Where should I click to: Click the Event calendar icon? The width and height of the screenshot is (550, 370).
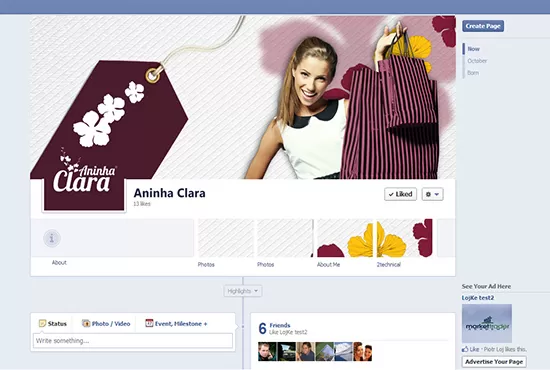(149, 323)
